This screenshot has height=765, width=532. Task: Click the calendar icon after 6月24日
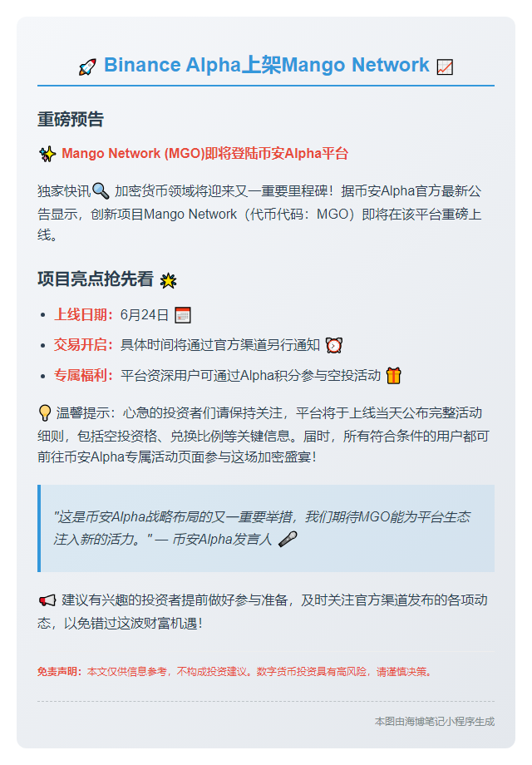pos(183,315)
